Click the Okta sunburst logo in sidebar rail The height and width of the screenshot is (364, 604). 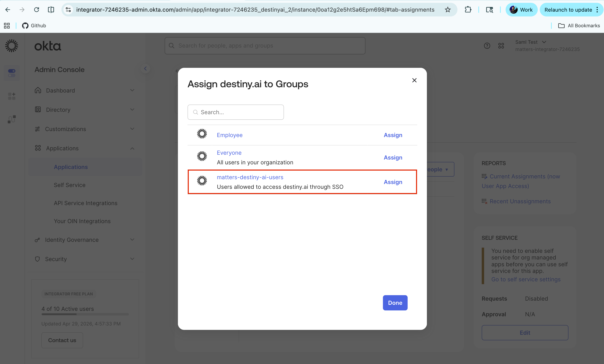tap(11, 46)
